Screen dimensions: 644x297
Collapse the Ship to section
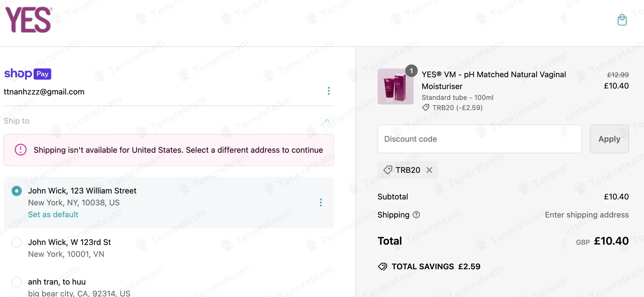click(x=327, y=121)
